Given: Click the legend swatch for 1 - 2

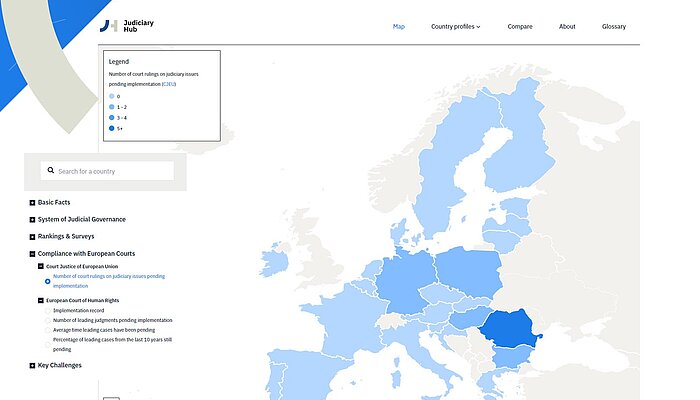Looking at the screenshot, I should click(x=112, y=107).
